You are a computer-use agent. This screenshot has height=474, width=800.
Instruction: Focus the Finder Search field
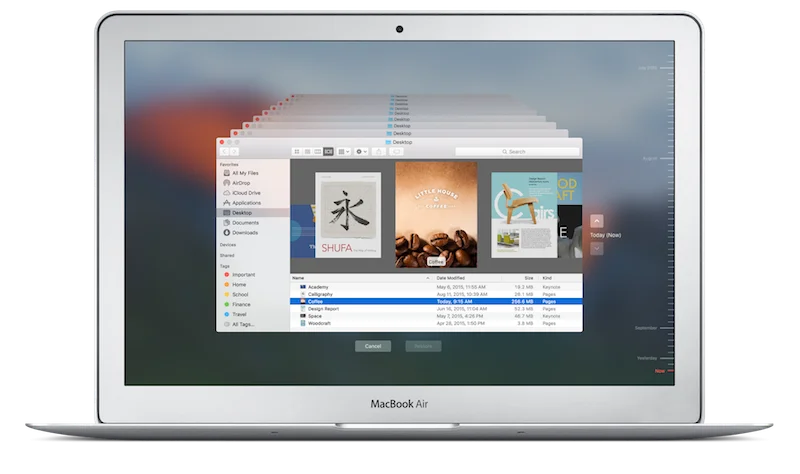click(517, 152)
